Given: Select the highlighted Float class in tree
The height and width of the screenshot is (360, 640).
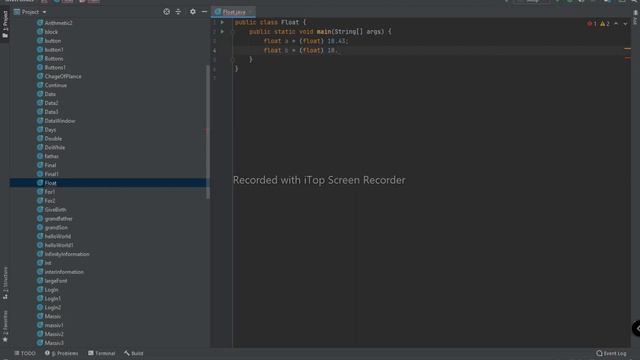Looking at the screenshot, I should 108,183.
